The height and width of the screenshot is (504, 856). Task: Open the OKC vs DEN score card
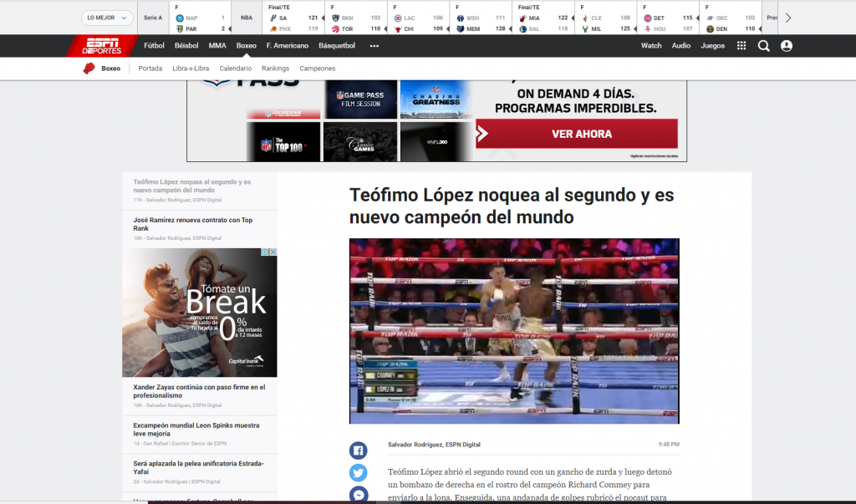point(729,18)
